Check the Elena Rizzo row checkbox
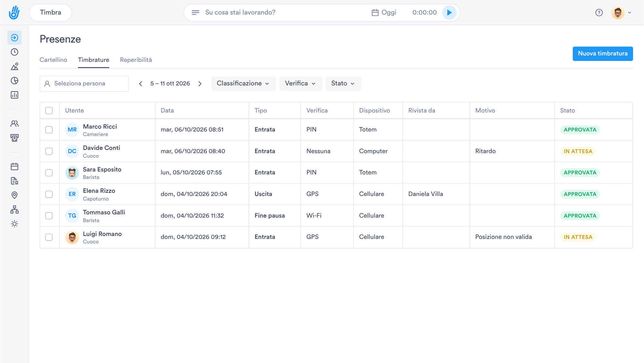Viewport: 644px width, 363px height. coord(49,194)
